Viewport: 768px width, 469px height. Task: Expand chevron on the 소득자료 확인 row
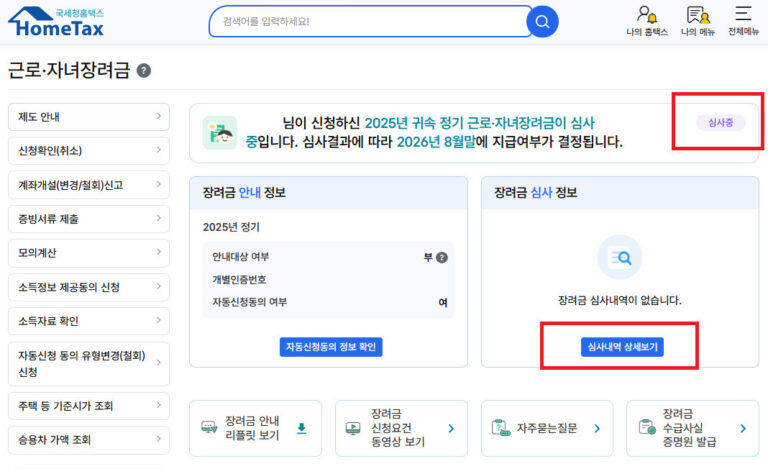pyautogui.click(x=159, y=320)
